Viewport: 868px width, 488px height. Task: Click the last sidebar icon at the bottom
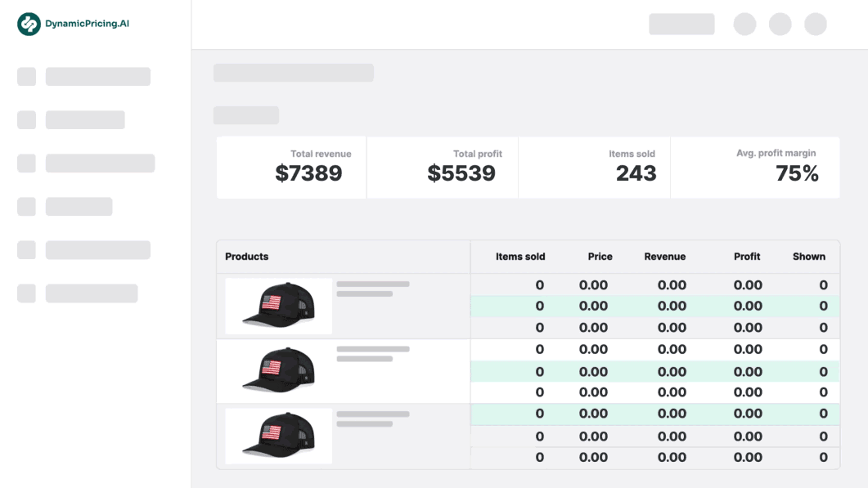(x=26, y=293)
